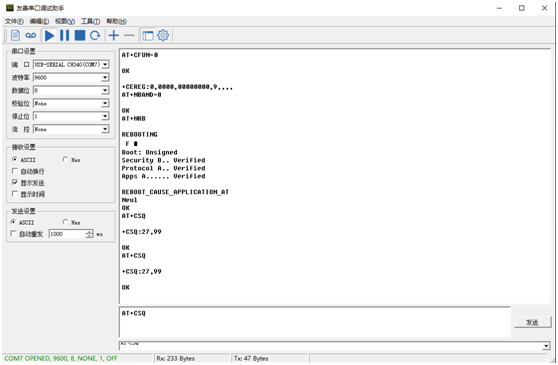Toggle the side panel layout icon
Viewport: 558px width, 365px height.
(x=148, y=36)
